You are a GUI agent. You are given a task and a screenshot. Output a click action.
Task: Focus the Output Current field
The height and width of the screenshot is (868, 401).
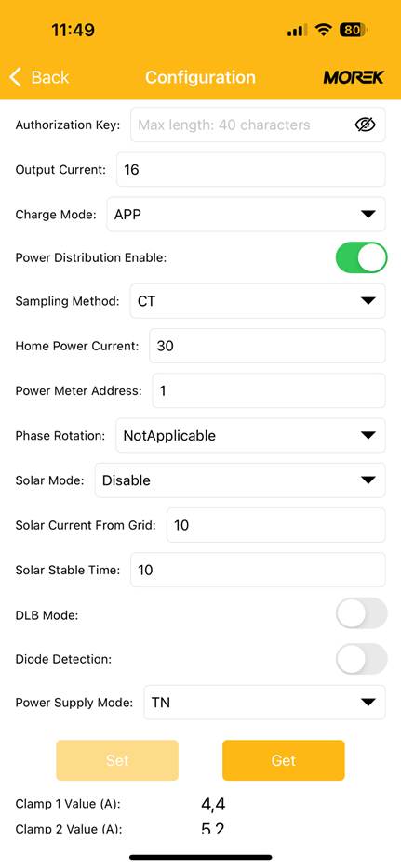tap(251, 169)
